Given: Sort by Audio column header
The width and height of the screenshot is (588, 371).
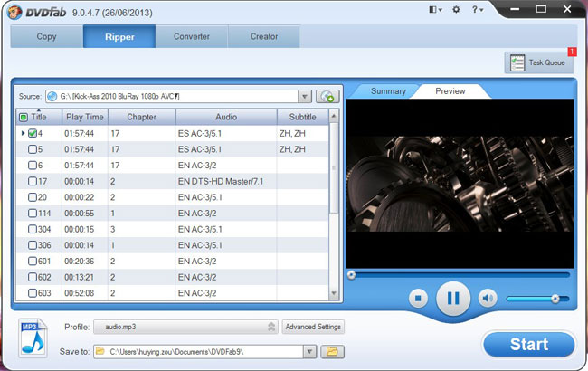Looking at the screenshot, I should pyautogui.click(x=226, y=117).
